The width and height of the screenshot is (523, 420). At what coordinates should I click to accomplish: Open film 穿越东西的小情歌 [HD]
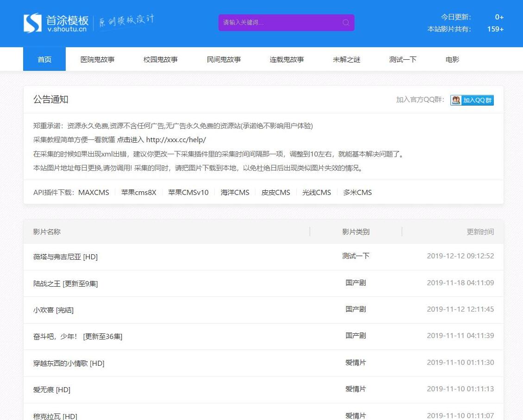coord(68,364)
